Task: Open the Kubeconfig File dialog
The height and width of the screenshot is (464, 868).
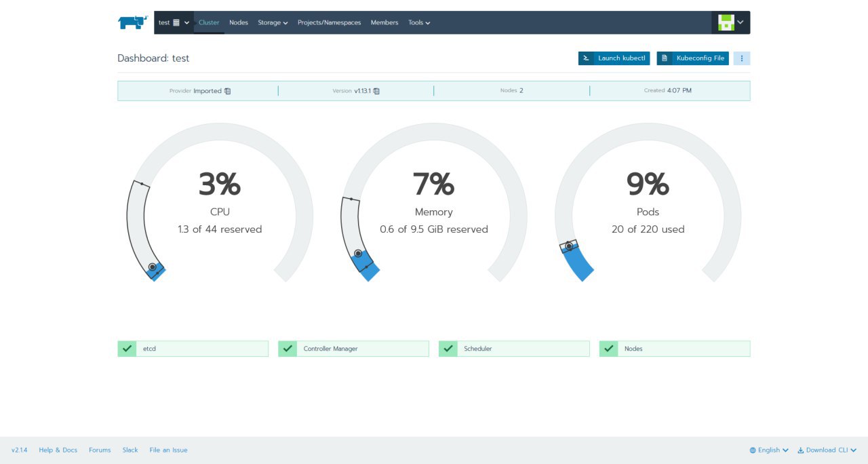Action: (x=692, y=58)
